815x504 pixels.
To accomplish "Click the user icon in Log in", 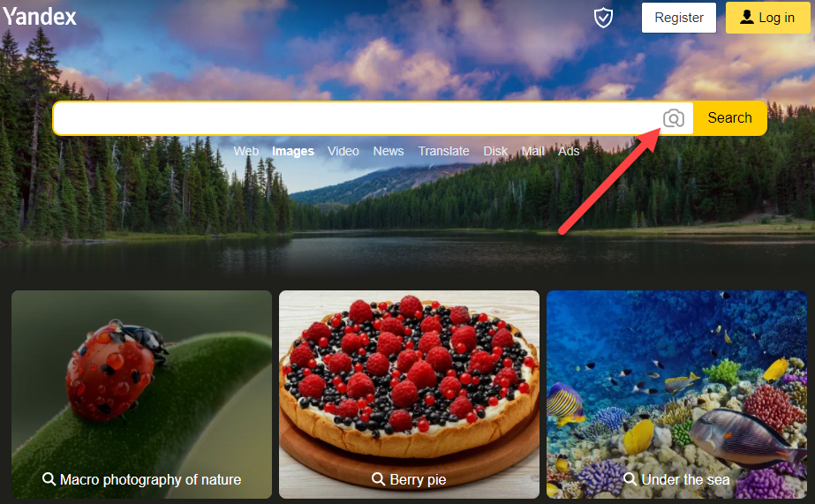I will point(747,17).
